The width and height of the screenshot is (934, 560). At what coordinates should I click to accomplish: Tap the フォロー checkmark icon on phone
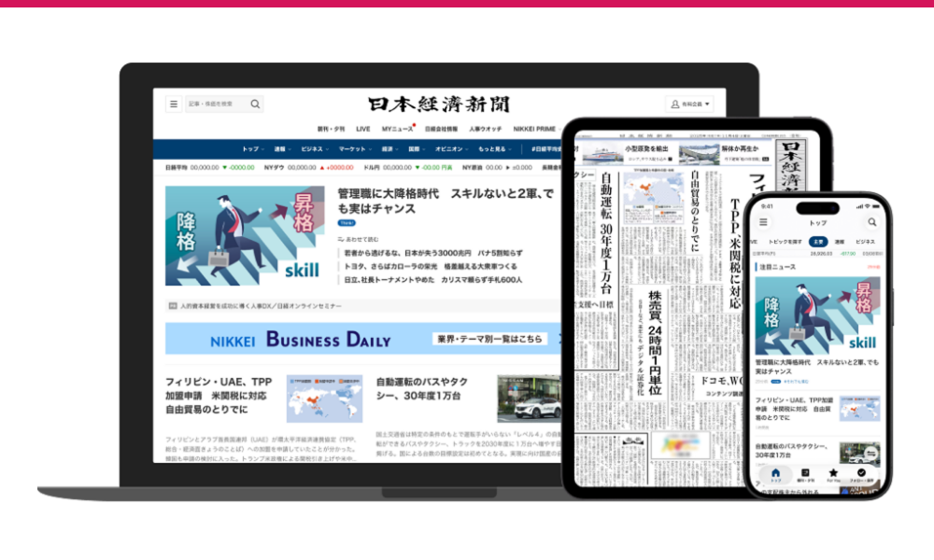pos(861,474)
